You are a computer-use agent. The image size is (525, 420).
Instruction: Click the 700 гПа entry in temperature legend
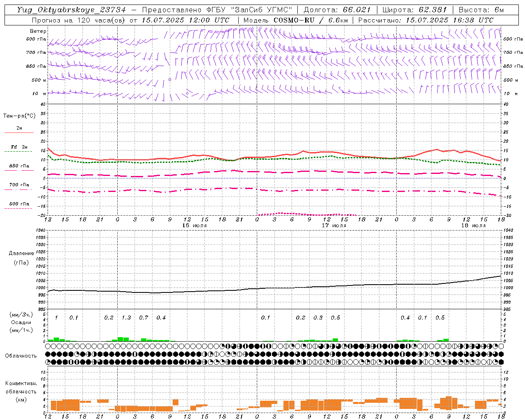point(19,185)
